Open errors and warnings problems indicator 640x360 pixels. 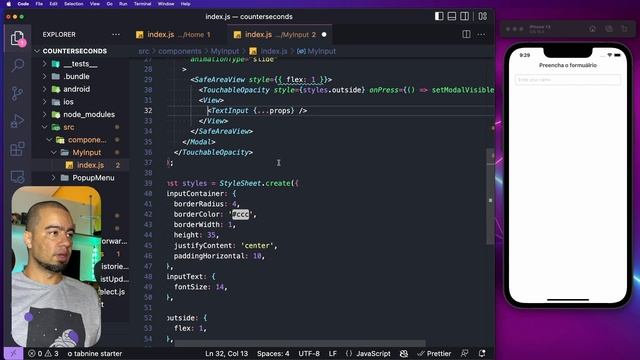[x=43, y=353]
